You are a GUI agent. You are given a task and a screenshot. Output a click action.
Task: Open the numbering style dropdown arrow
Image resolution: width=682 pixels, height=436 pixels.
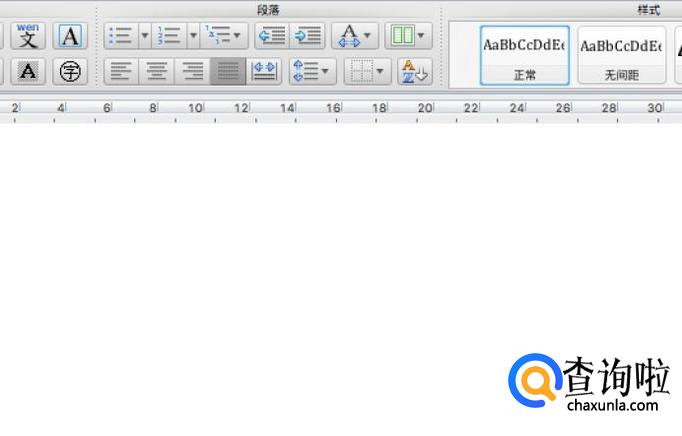(192, 36)
